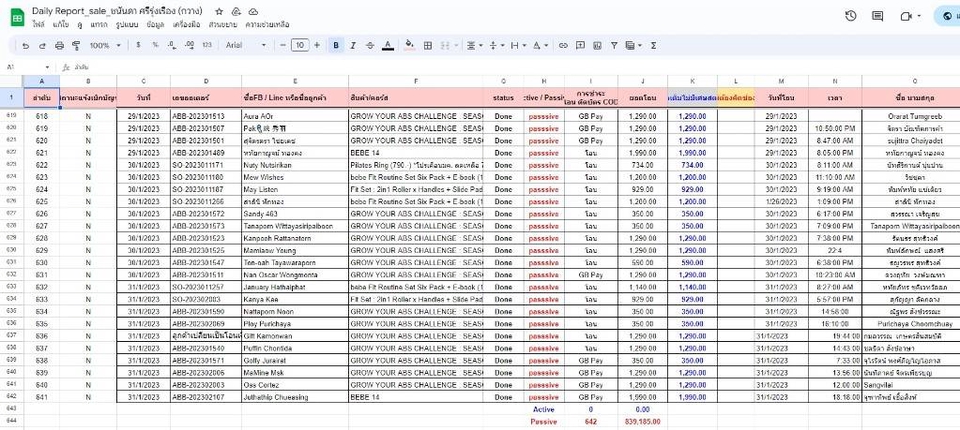The width and height of the screenshot is (960, 430).
Task: Select the Paint format roller icon
Action: (76, 45)
